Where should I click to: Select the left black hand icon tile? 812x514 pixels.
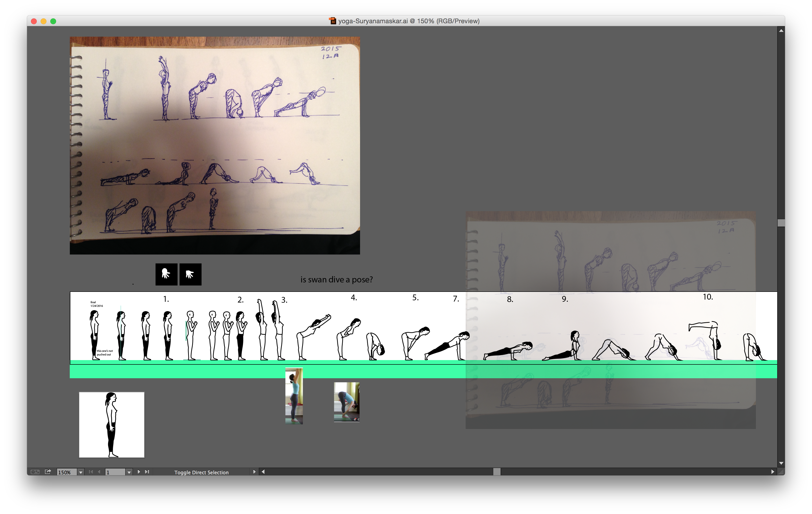click(x=166, y=274)
